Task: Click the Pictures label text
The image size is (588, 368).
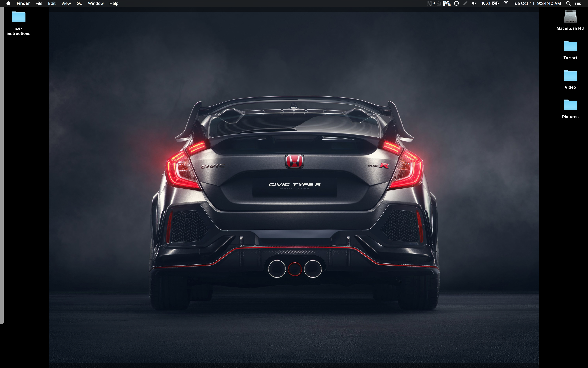Action: pos(570,117)
